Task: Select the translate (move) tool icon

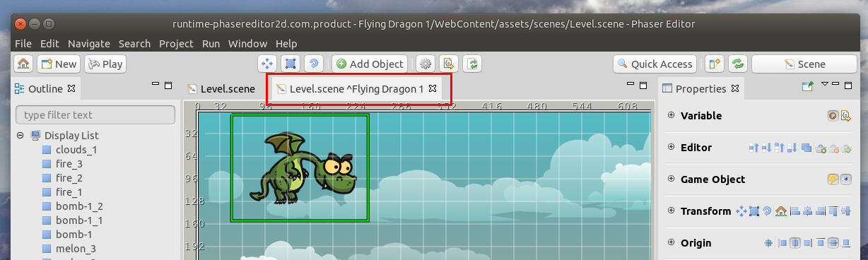Action: click(268, 64)
